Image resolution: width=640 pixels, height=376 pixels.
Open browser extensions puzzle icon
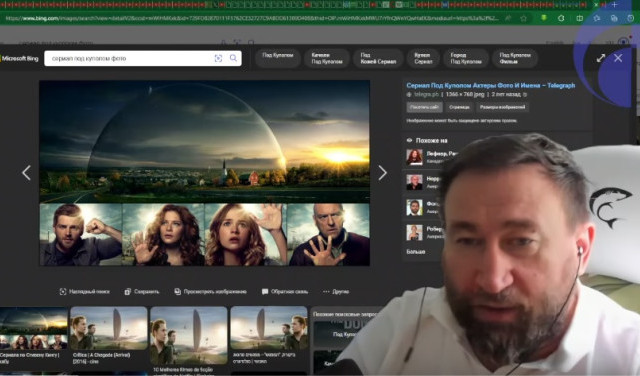point(561,18)
